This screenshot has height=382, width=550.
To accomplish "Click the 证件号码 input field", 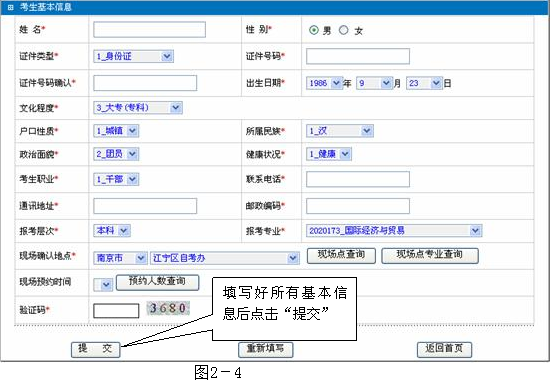I will tap(358, 56).
